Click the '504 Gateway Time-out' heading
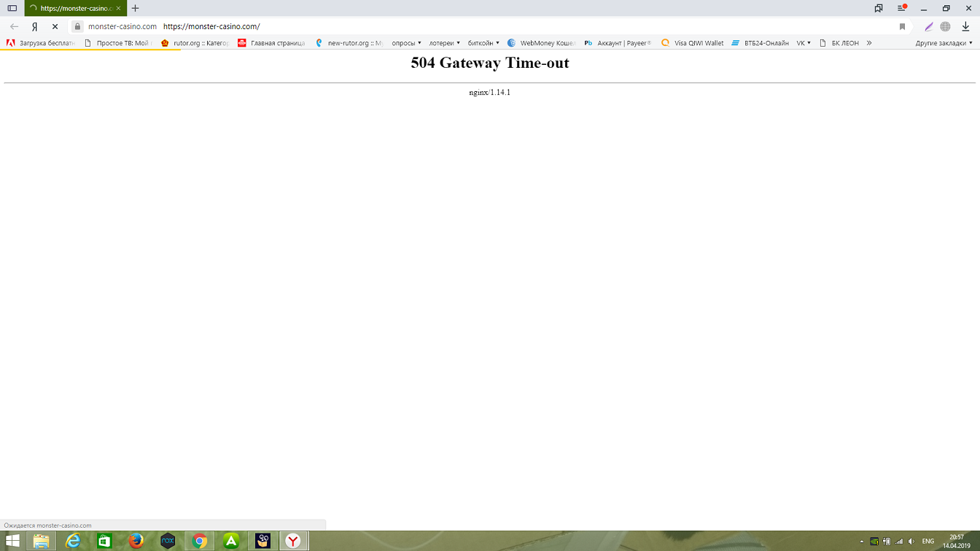980x551 pixels. tap(490, 63)
